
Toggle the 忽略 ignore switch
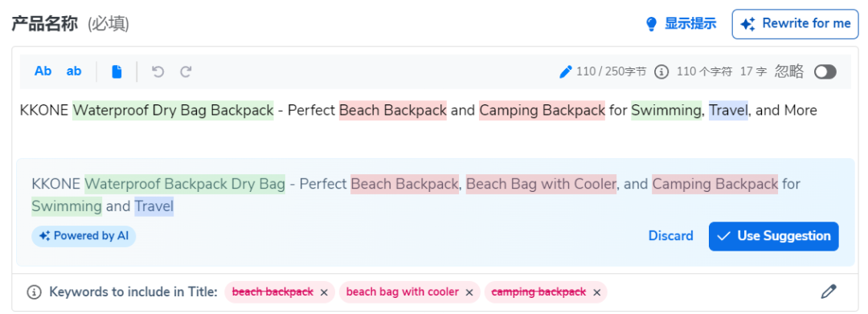pos(825,71)
